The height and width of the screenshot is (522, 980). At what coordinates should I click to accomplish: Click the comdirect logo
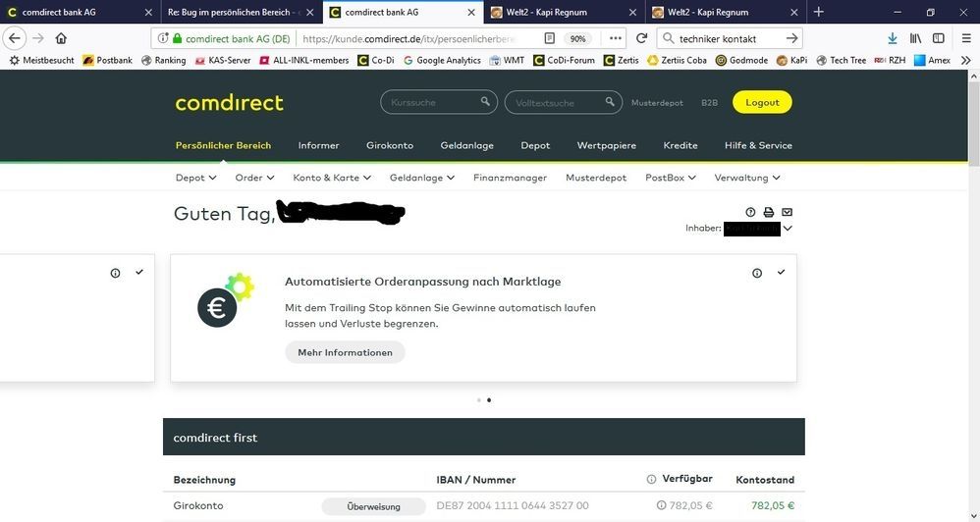(230, 102)
